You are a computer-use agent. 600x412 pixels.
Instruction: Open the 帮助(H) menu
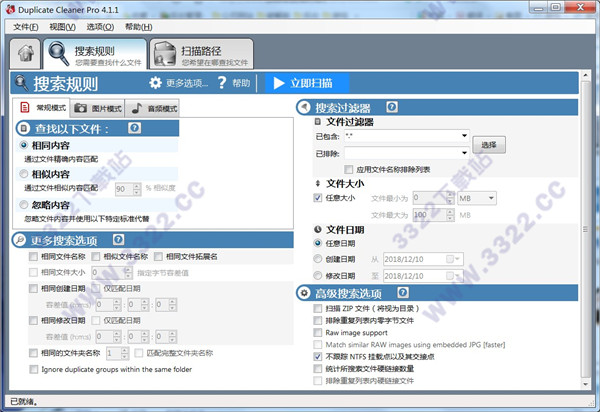pos(139,27)
